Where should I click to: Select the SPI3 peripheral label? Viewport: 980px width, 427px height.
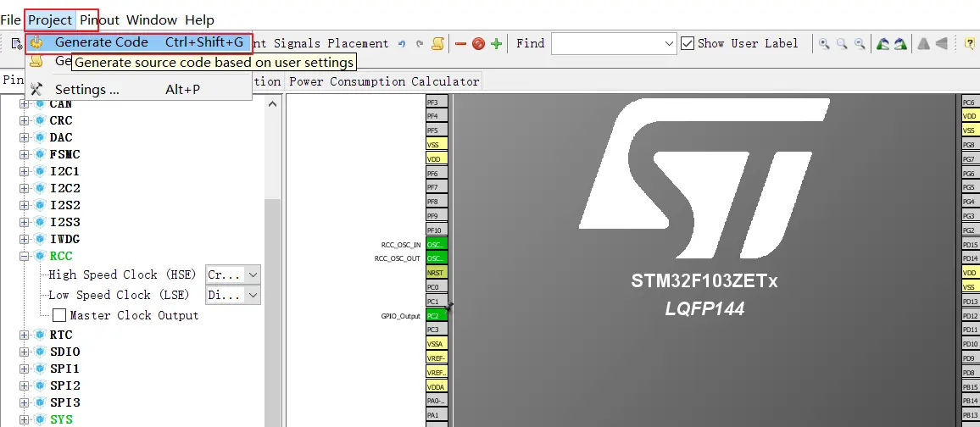click(x=65, y=402)
